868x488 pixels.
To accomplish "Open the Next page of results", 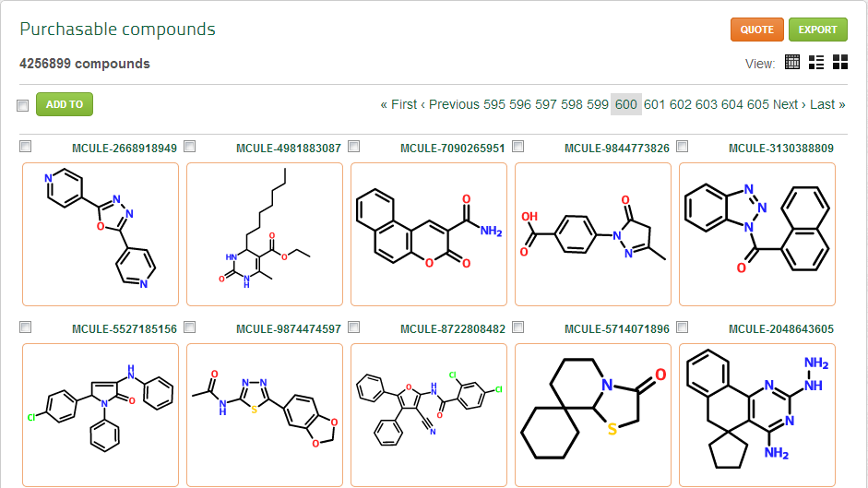I will pyautogui.click(x=789, y=104).
